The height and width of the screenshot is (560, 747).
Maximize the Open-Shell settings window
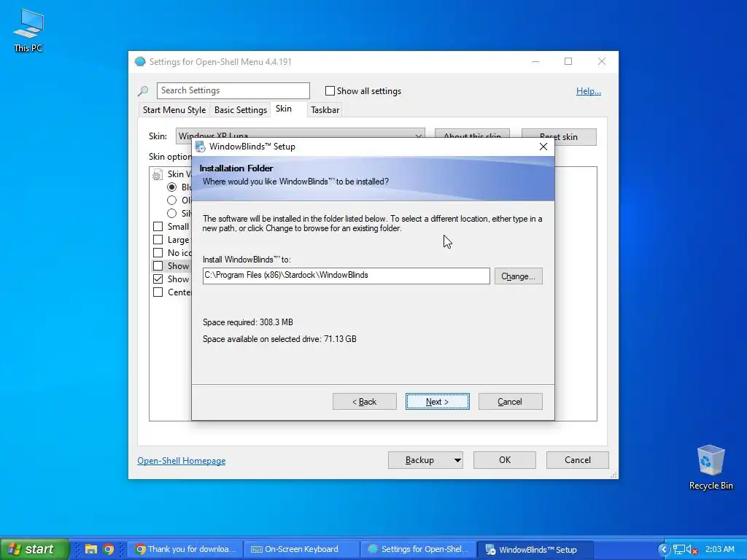tap(568, 61)
